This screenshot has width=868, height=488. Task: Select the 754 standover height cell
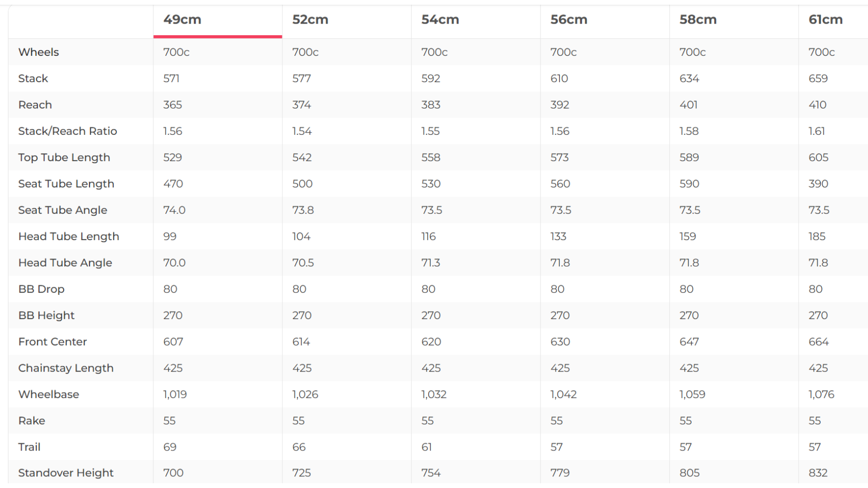click(x=431, y=473)
